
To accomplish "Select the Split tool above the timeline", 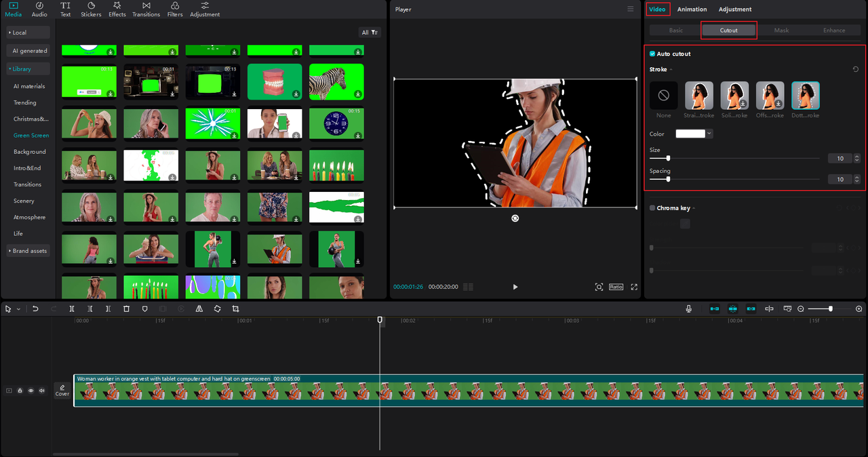I will [x=72, y=309].
